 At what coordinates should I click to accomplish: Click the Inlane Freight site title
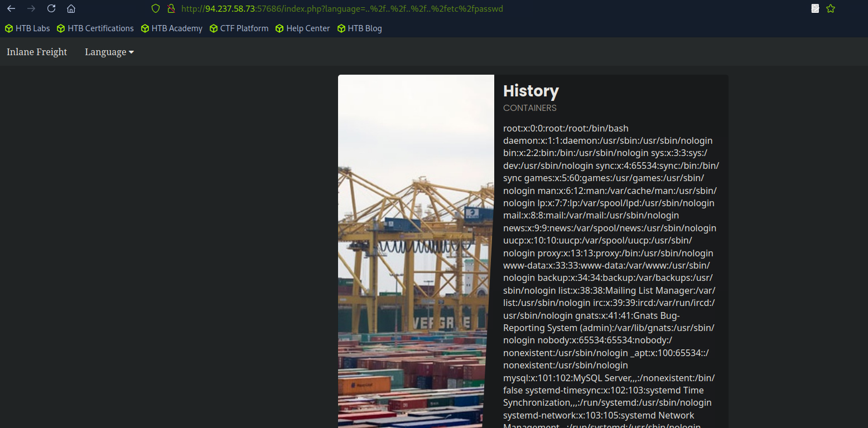coord(37,52)
